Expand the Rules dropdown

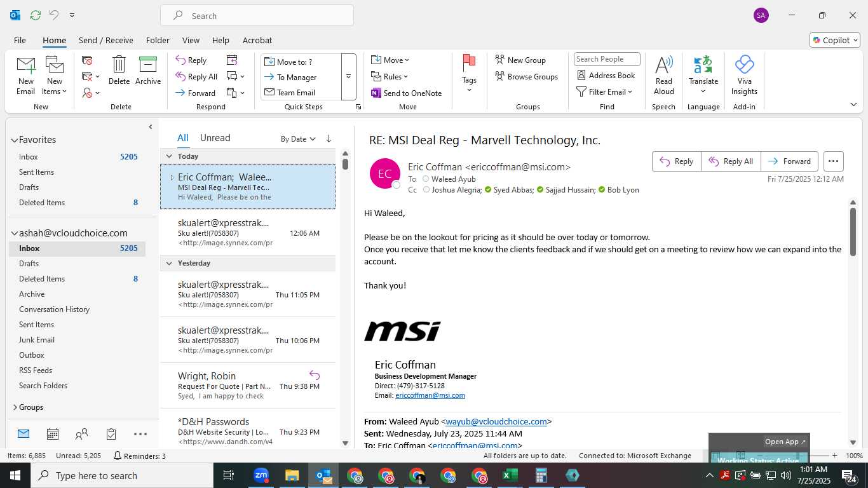(x=390, y=76)
